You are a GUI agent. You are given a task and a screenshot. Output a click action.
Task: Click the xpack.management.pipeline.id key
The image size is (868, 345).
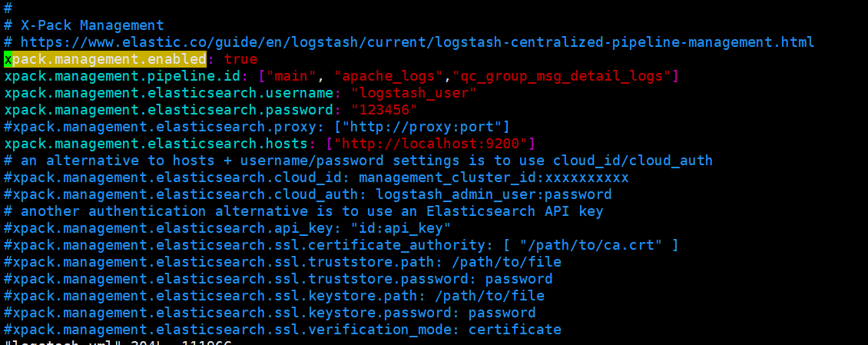coord(130,76)
